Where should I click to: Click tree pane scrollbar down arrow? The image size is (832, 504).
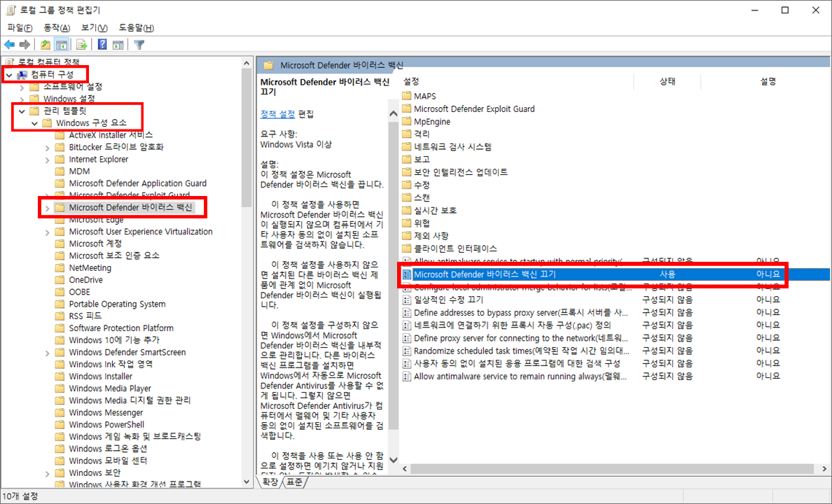247,482
